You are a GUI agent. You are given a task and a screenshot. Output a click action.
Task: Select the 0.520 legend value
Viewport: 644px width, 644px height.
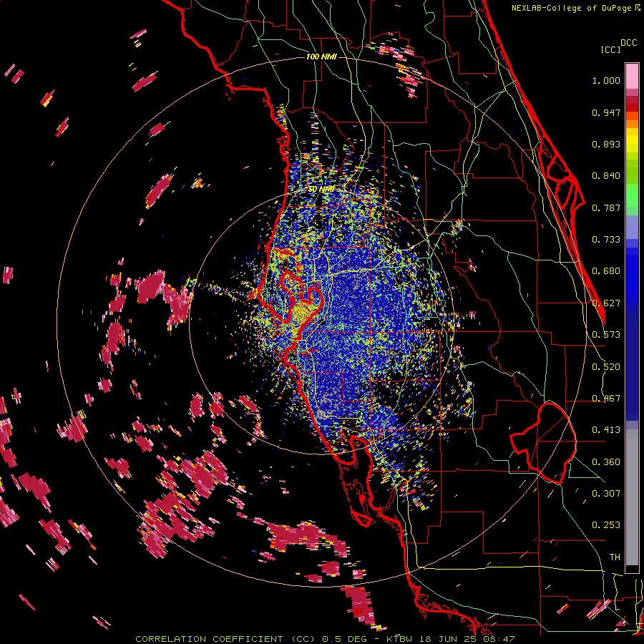tap(606, 367)
